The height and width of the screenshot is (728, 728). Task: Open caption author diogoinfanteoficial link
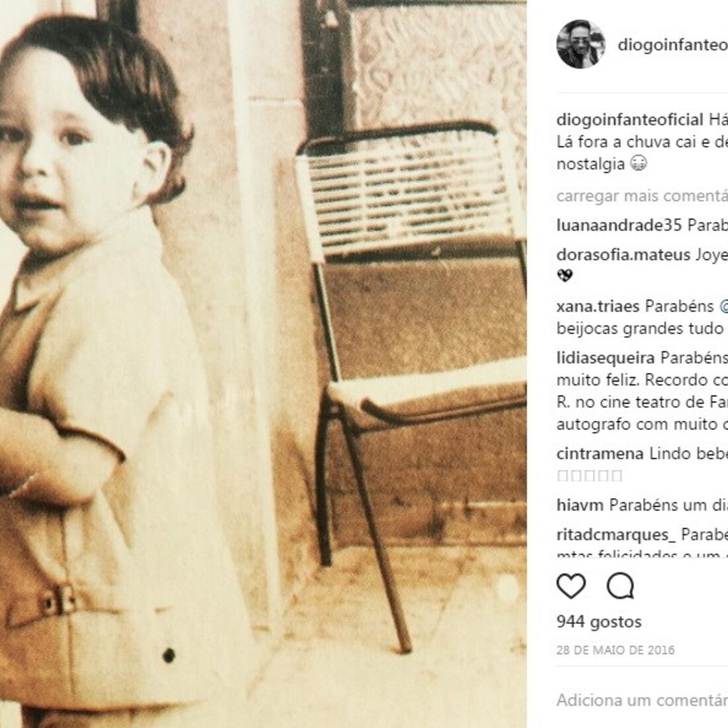pos(630,119)
